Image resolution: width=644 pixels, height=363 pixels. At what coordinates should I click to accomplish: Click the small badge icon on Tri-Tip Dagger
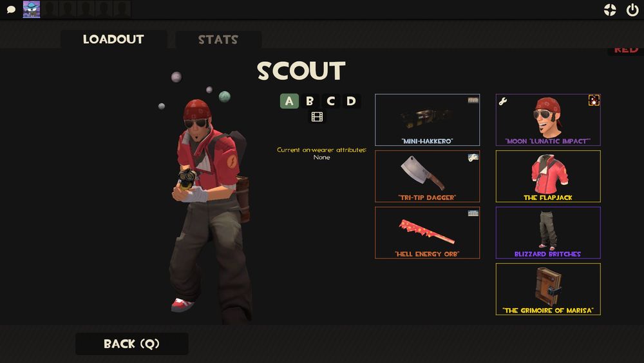point(473,157)
